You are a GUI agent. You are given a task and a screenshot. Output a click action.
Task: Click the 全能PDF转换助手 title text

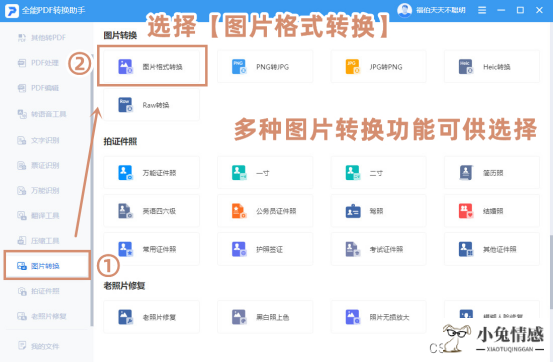(53, 10)
